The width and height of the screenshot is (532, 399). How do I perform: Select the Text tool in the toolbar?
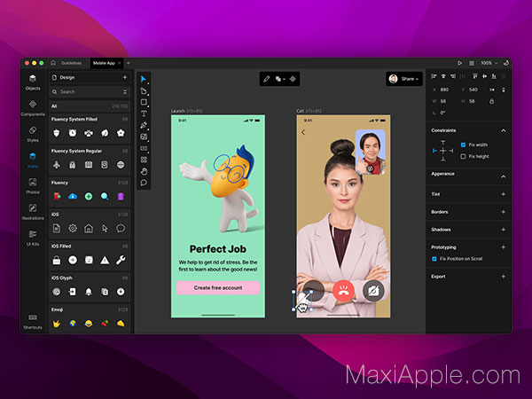pos(144,113)
